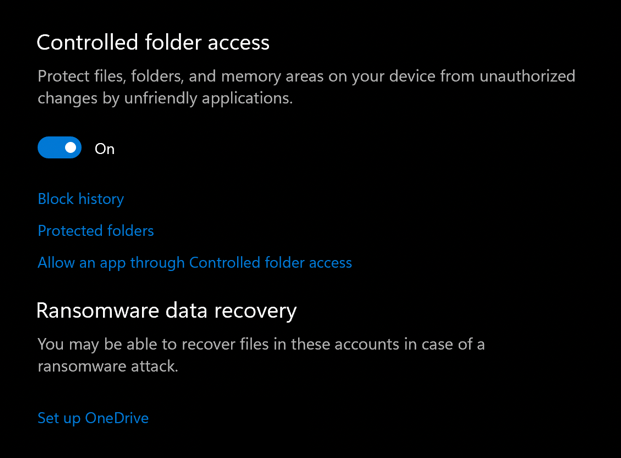Click the "On" label beside the switch

(105, 149)
